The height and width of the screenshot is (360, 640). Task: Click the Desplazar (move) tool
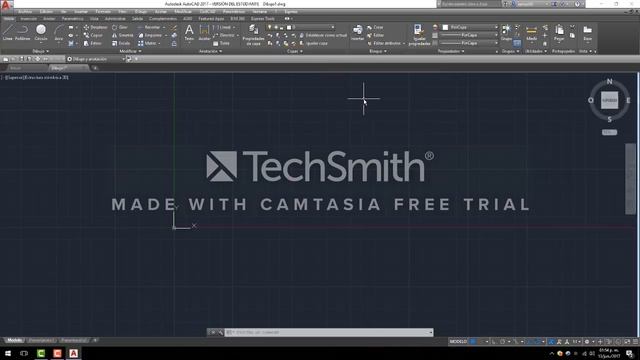coord(96,27)
